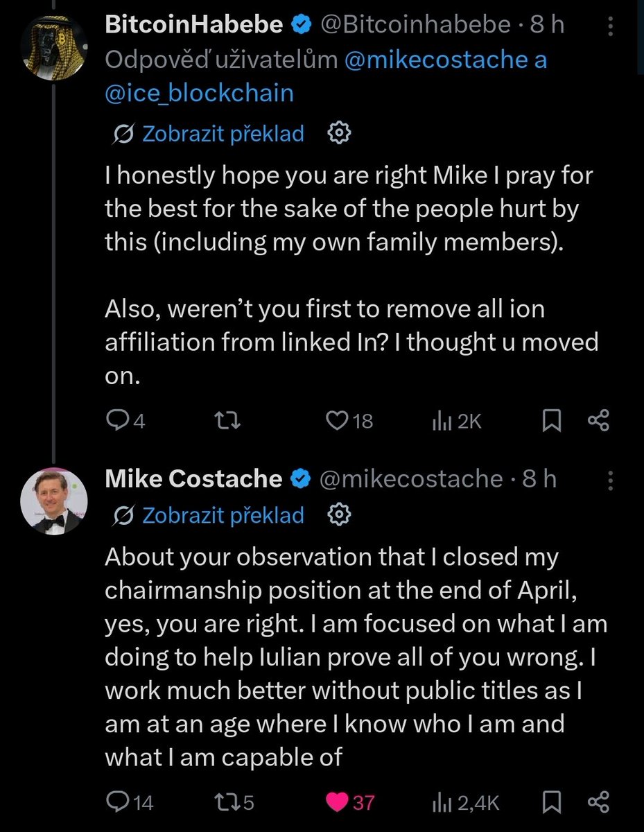Screen dimensions: 644x832
Task: Bookmark Mike Costache's tweet
Action: point(552,803)
